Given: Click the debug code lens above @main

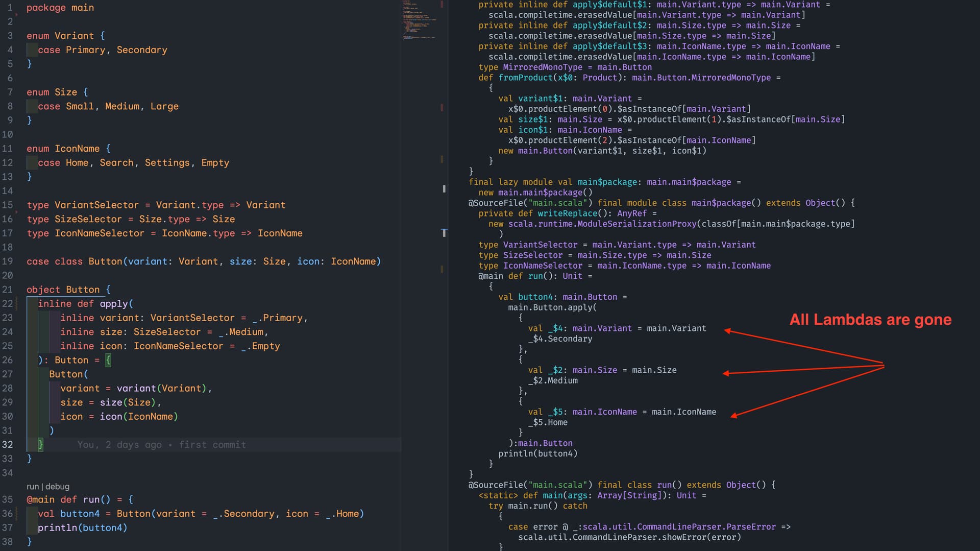Looking at the screenshot, I should point(57,487).
